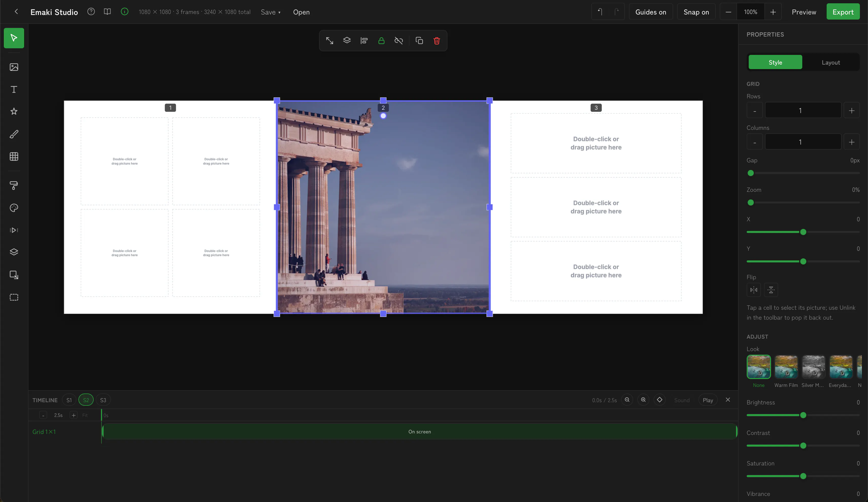Open the Save dropdown menu
Image resolution: width=868 pixels, height=502 pixels.
coord(271,12)
